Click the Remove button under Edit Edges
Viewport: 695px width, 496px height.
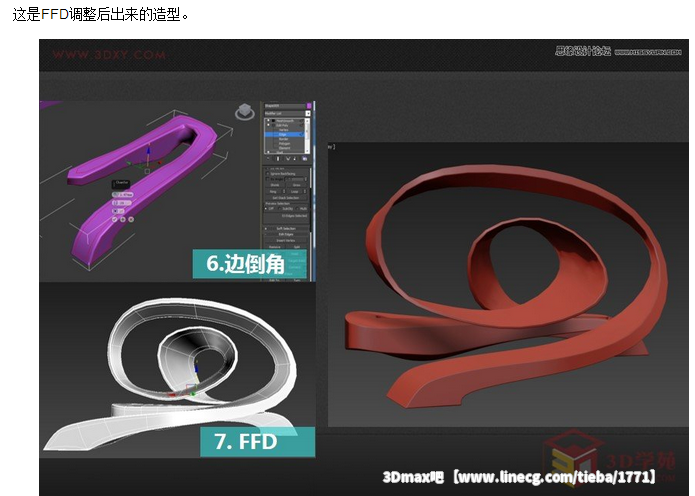(274, 247)
